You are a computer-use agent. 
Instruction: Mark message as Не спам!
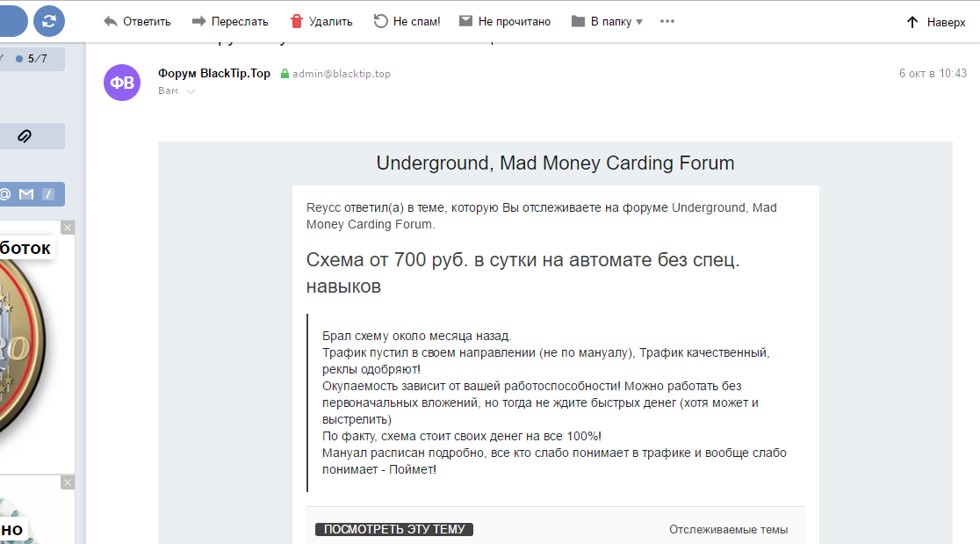407,21
